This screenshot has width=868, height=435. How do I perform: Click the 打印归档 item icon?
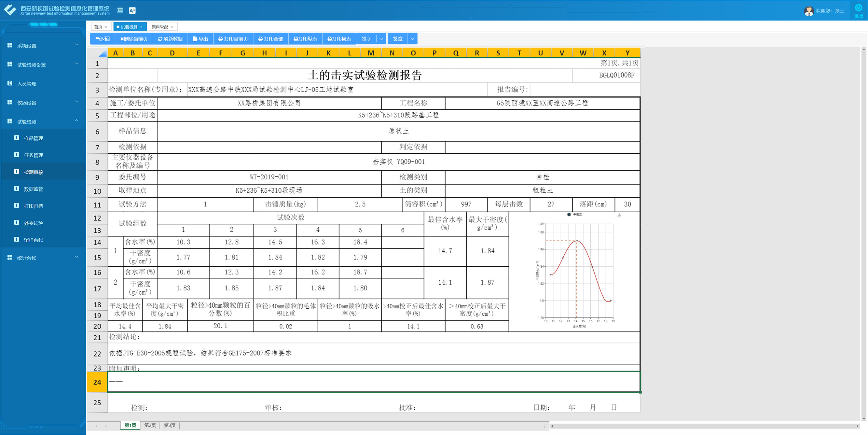[17, 205]
